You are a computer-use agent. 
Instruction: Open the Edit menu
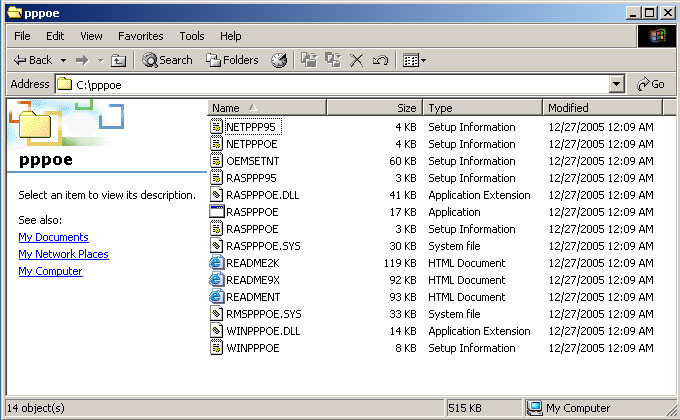(x=55, y=36)
